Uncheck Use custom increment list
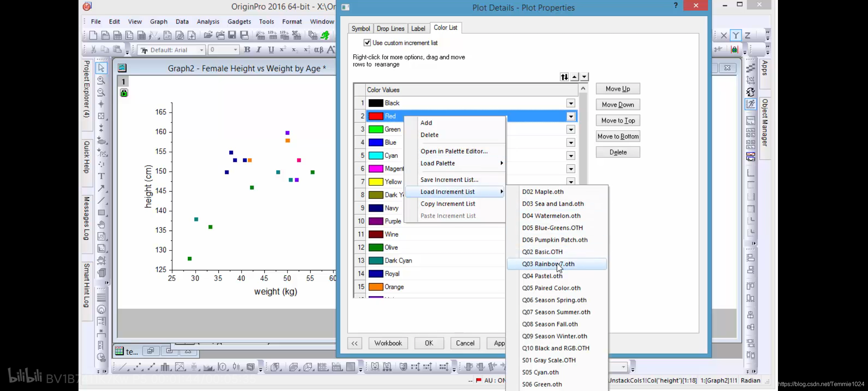 tap(367, 43)
